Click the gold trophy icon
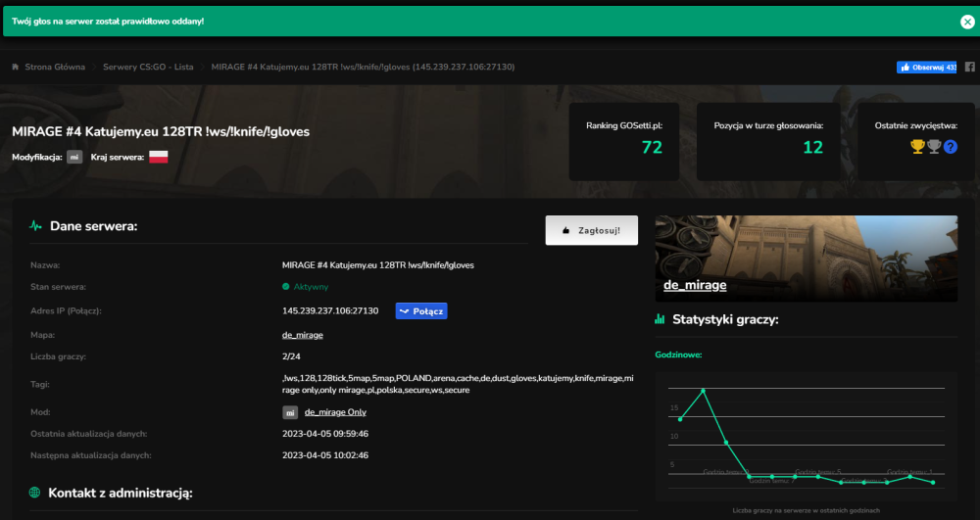The height and width of the screenshot is (520, 980). coord(917,147)
